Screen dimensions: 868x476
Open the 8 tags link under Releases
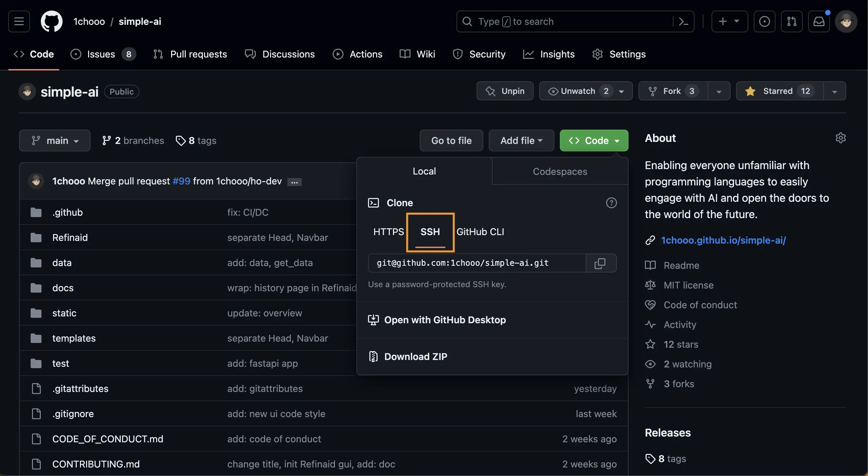666,459
